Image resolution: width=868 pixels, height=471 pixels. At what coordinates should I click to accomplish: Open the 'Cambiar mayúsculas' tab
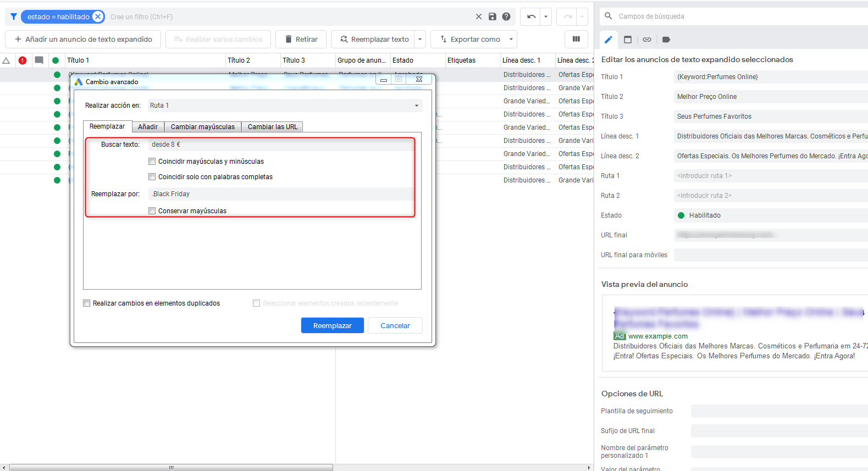click(x=203, y=127)
